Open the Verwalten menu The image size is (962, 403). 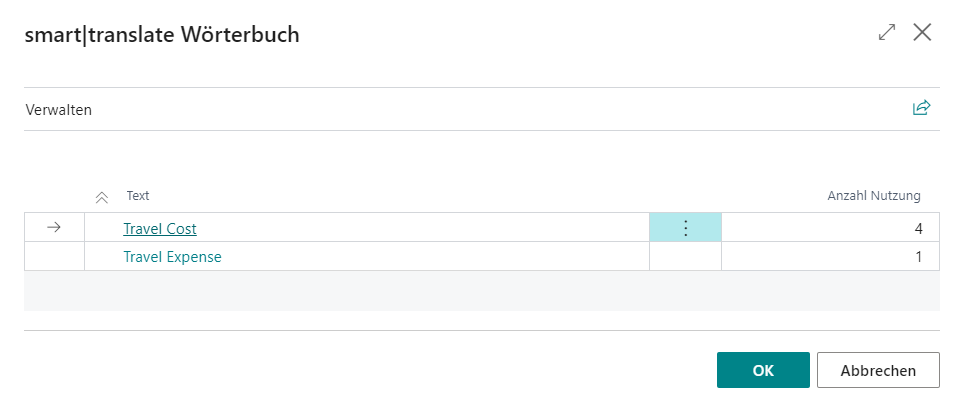pos(58,110)
